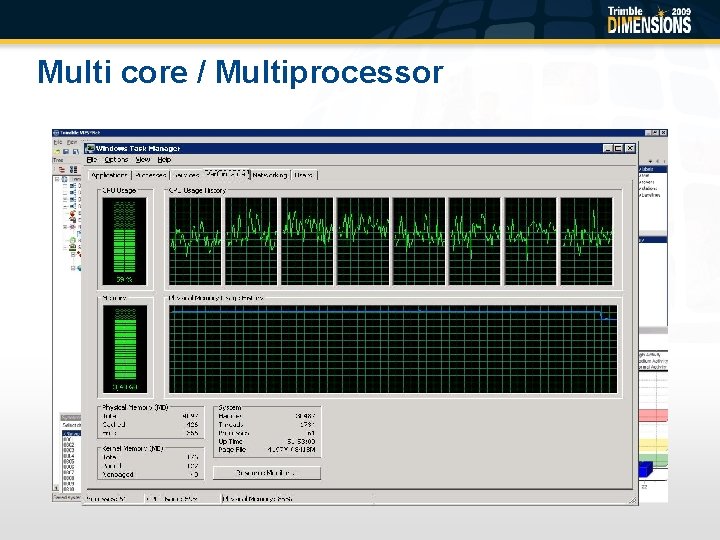The width and height of the screenshot is (720, 540).
Task: Open the Task Manager Help menu
Action: [164, 160]
